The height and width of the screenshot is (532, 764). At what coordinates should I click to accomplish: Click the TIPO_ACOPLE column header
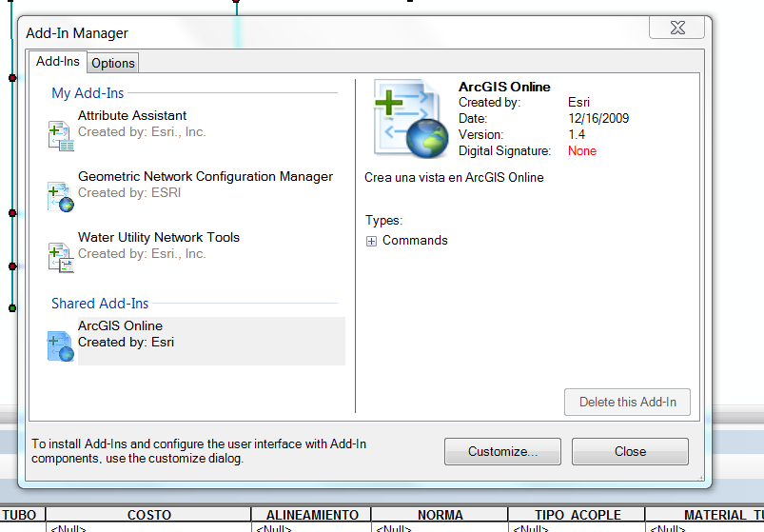578,515
